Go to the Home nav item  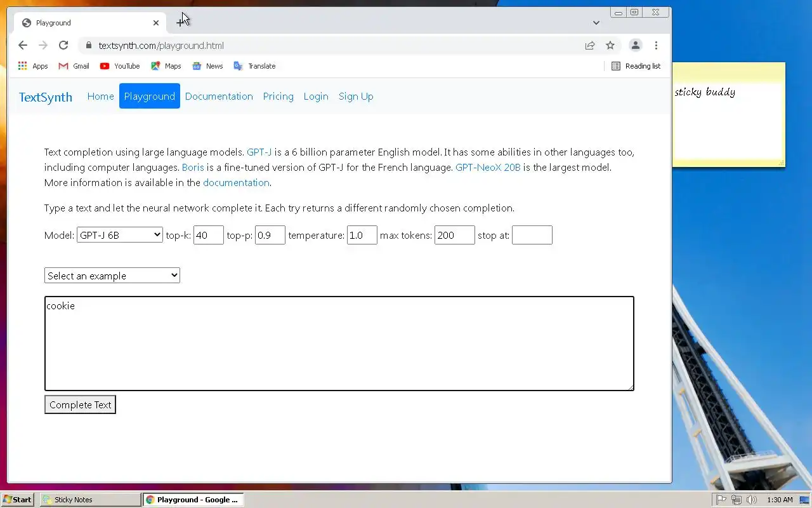(101, 97)
